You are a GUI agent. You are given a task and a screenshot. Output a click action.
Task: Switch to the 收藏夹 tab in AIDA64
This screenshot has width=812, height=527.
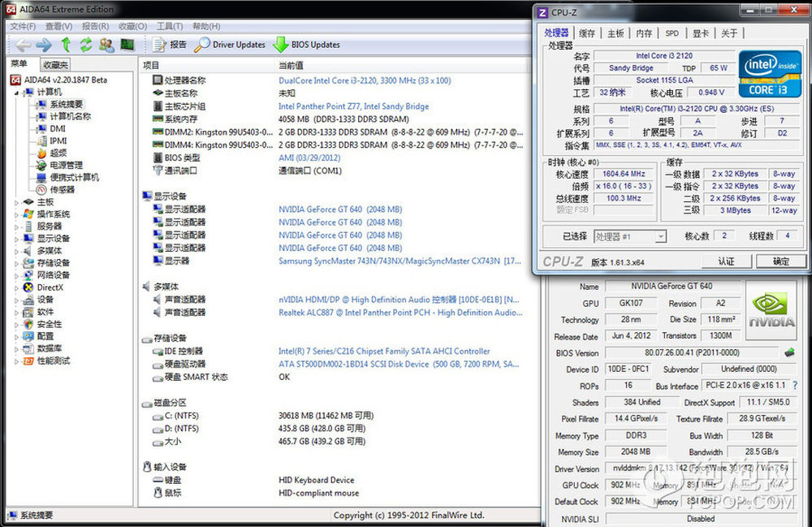[x=55, y=65]
